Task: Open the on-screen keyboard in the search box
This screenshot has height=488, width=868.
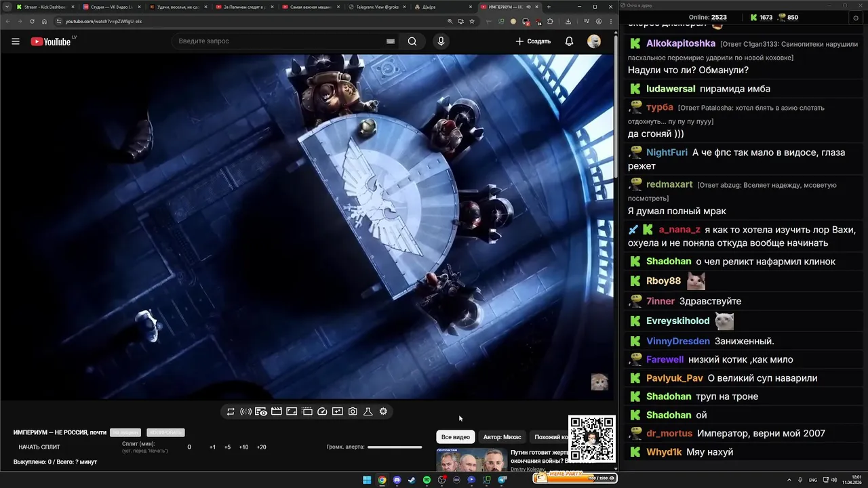Action: tap(391, 41)
